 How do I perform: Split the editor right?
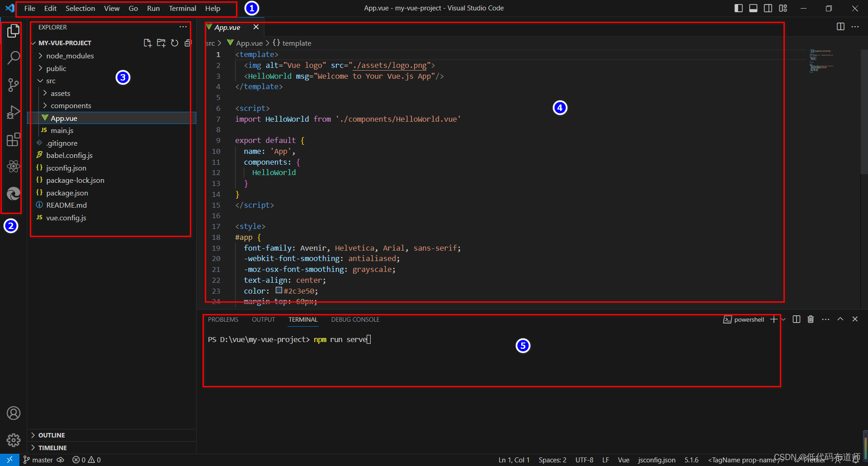coord(840,27)
